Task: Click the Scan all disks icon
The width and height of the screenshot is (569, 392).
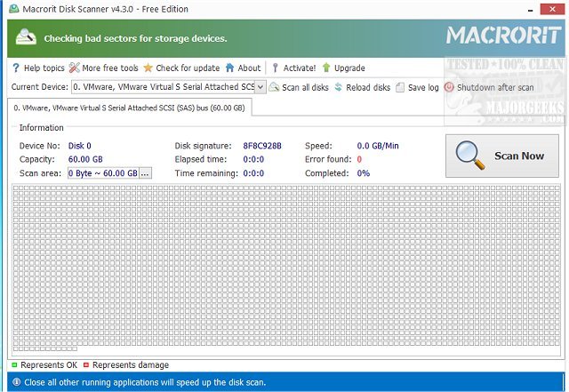Action: click(274, 87)
